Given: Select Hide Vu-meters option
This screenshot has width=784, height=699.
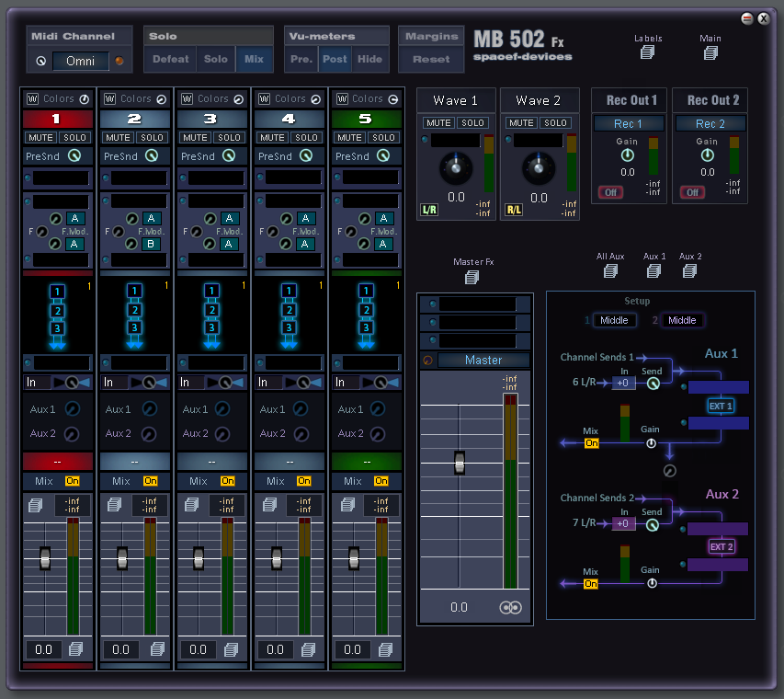Looking at the screenshot, I should pyautogui.click(x=369, y=59).
